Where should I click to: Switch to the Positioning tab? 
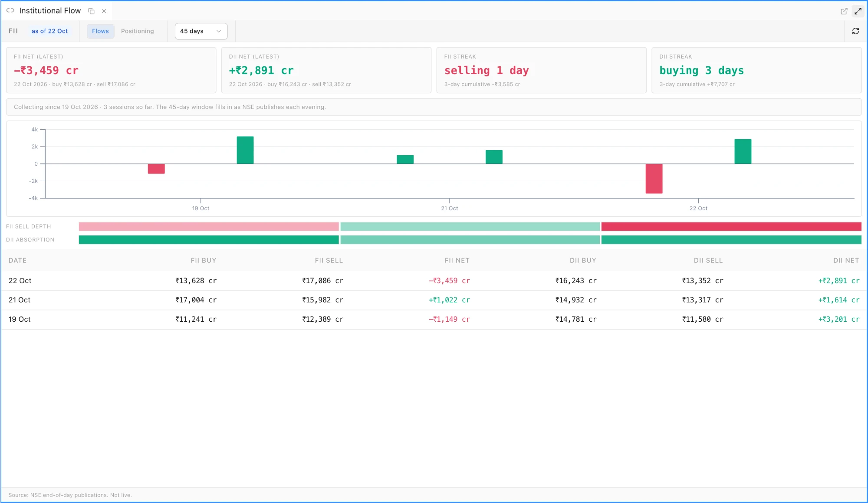137,31
